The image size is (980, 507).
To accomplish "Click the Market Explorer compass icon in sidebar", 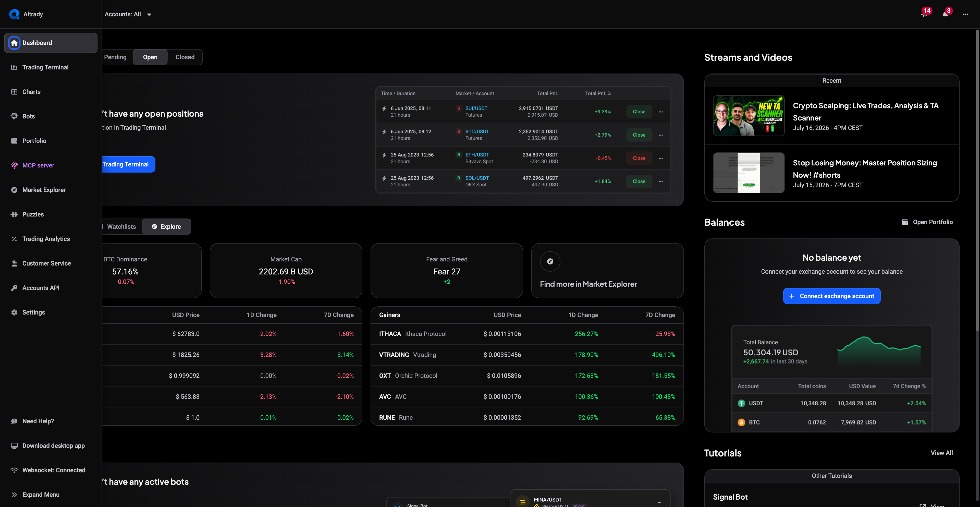I will click(x=14, y=190).
